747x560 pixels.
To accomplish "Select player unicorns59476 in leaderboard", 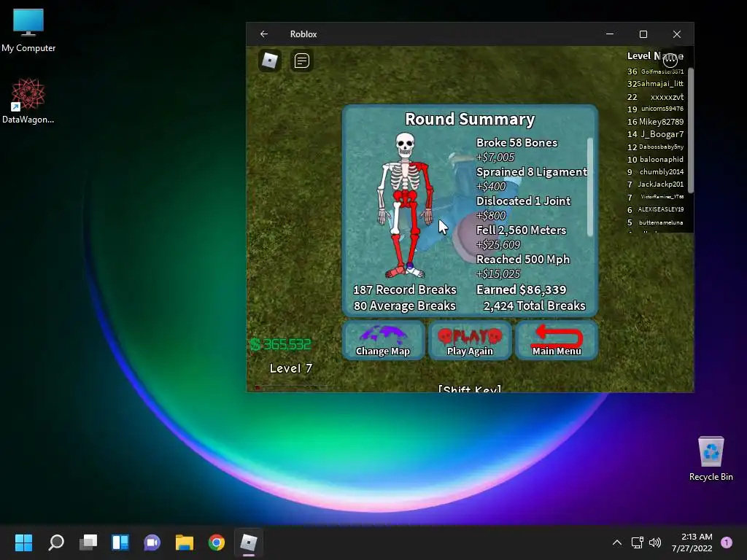I will point(655,109).
